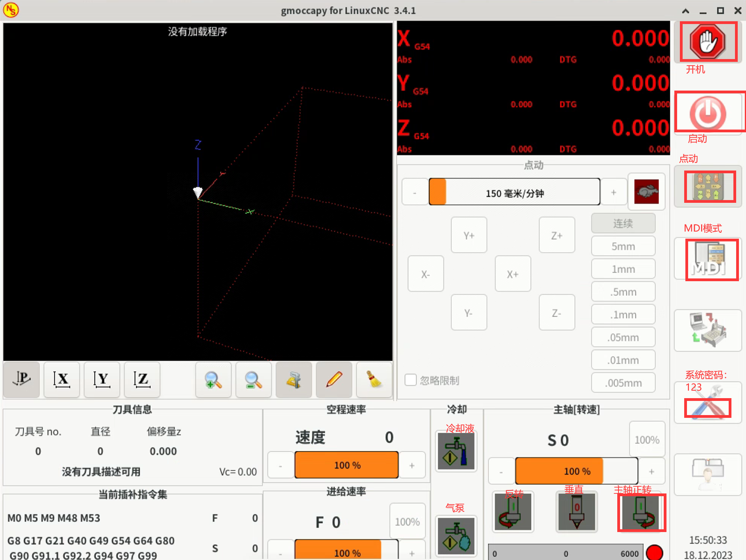Select the 1mm jog increment
The image size is (746, 560).
pos(623,269)
